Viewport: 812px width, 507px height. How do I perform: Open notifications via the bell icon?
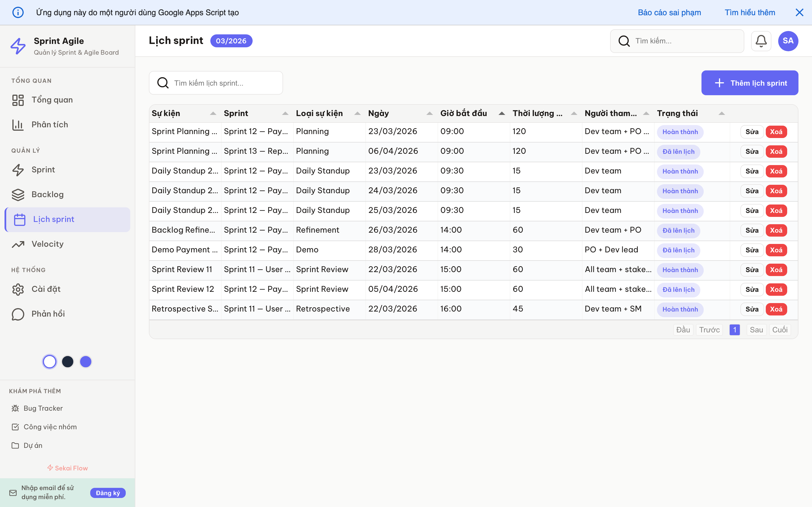[x=761, y=41]
